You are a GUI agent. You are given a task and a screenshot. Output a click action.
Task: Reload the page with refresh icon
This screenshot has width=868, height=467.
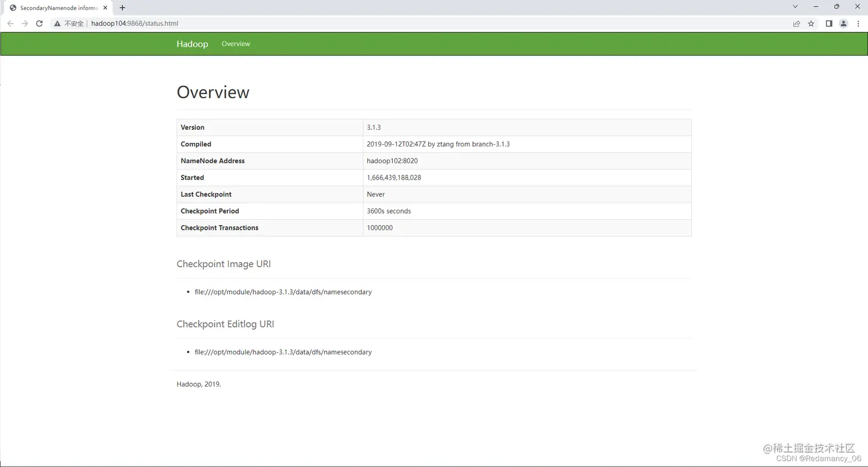39,24
